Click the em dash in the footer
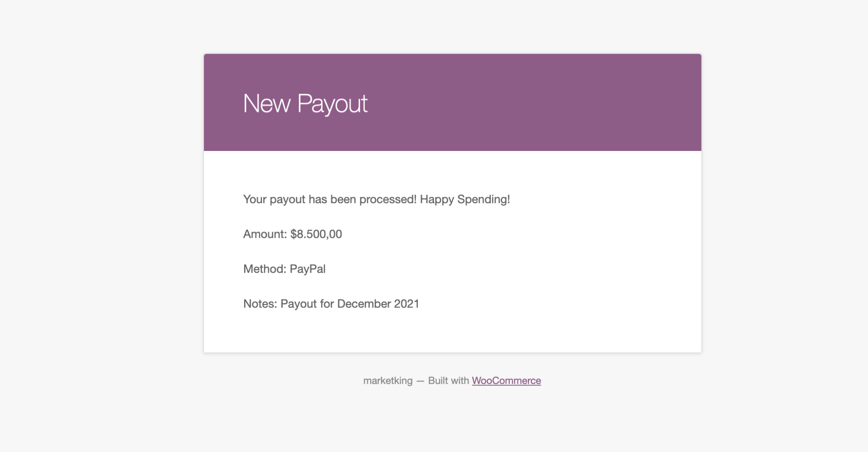This screenshot has height=452, width=868. pyautogui.click(x=420, y=381)
